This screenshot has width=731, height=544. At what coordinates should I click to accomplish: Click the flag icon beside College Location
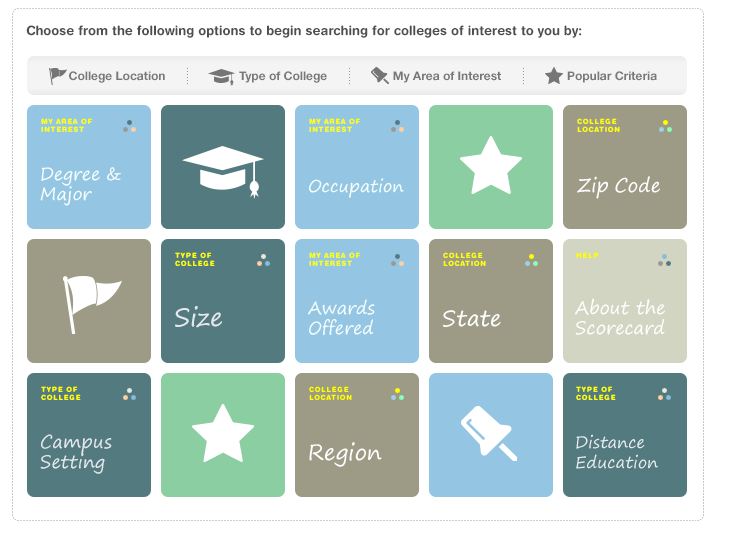(x=58, y=76)
